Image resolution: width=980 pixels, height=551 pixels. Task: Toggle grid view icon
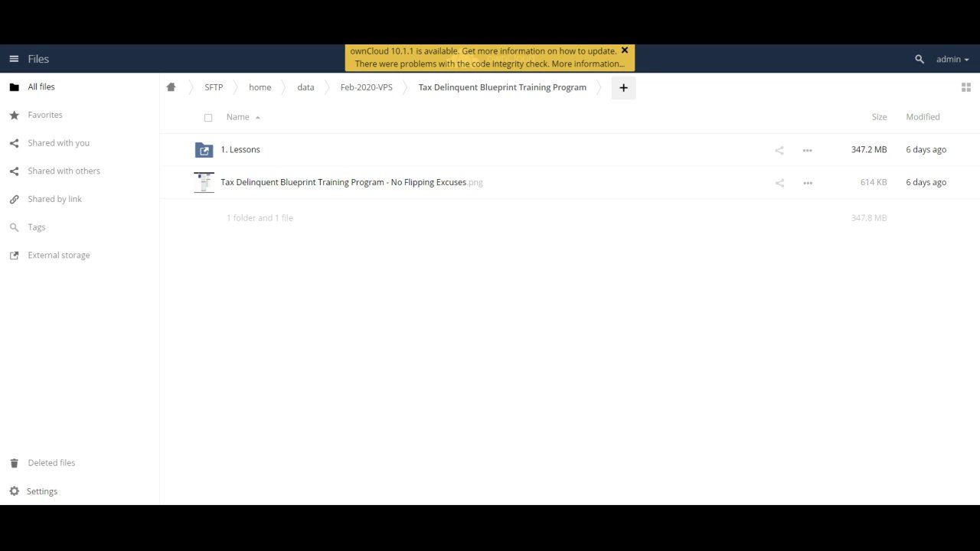(965, 87)
